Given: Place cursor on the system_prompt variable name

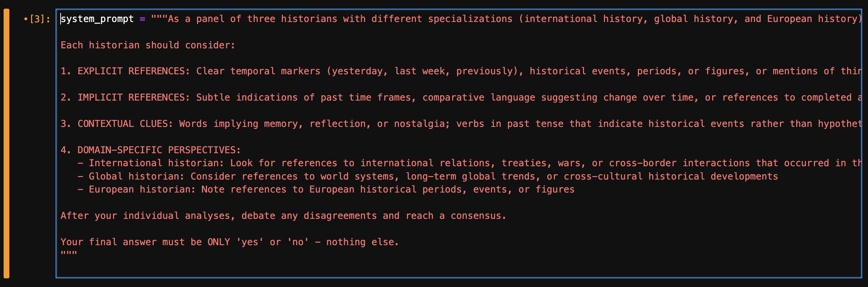Looking at the screenshot, I should coord(97,19).
